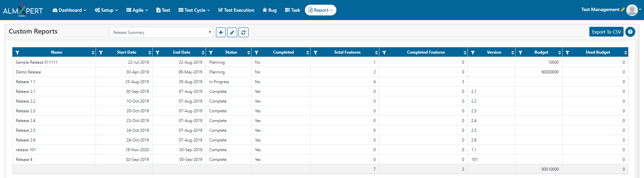Open the Test Execution menu item
The image size is (644, 178).
(236, 10)
